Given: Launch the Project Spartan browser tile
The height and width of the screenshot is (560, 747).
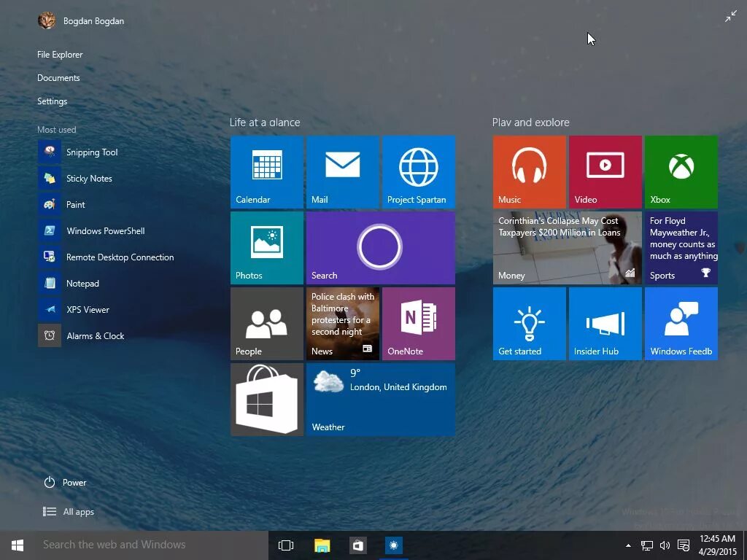Looking at the screenshot, I should coord(418,172).
